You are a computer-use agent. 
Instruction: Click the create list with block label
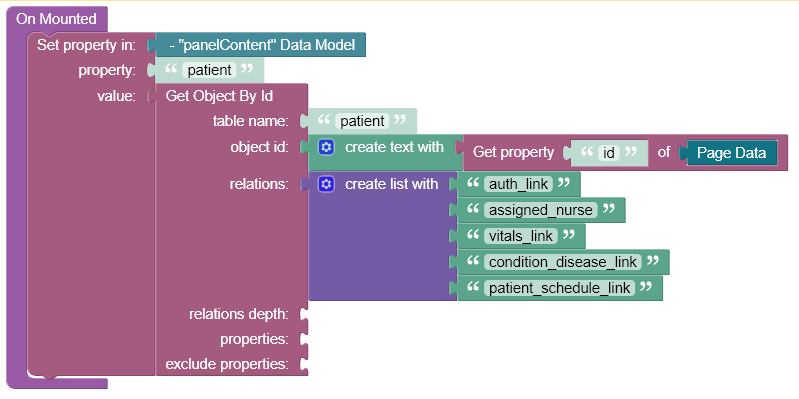pyautogui.click(x=391, y=184)
